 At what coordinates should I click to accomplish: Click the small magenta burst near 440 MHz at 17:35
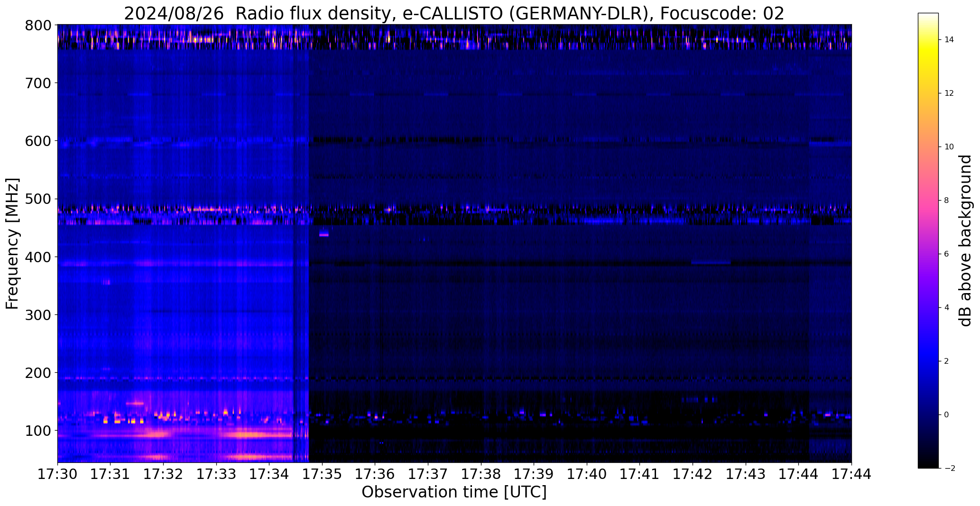coord(324,233)
